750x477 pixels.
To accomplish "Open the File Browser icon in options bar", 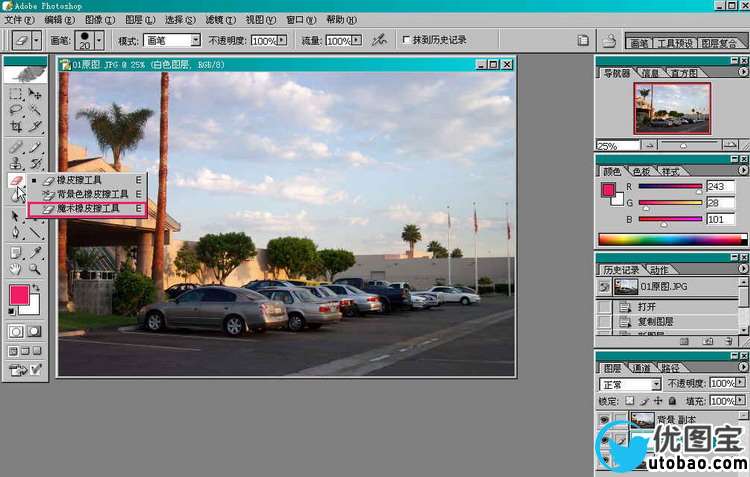I will tap(583, 40).
